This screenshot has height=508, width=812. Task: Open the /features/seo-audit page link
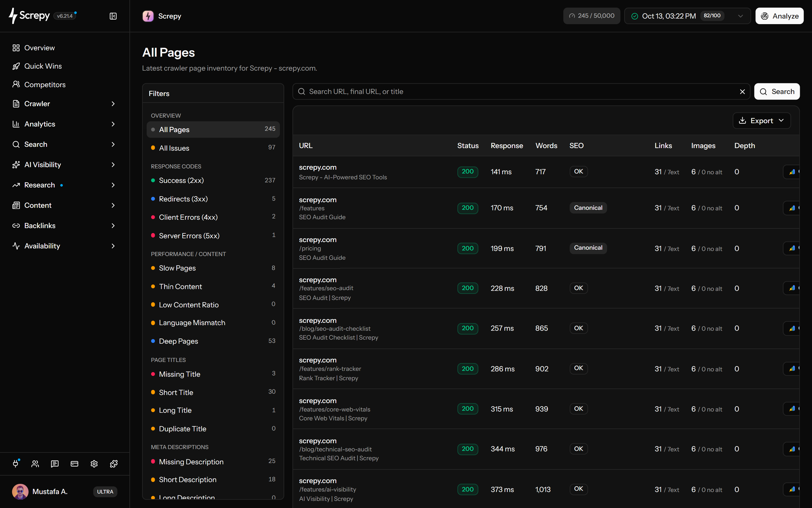pos(326,288)
